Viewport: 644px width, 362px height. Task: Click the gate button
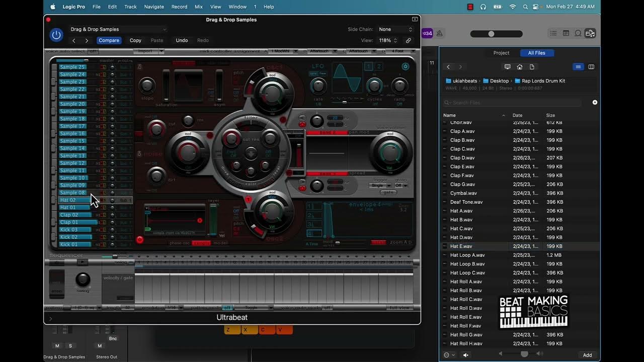tap(388, 193)
